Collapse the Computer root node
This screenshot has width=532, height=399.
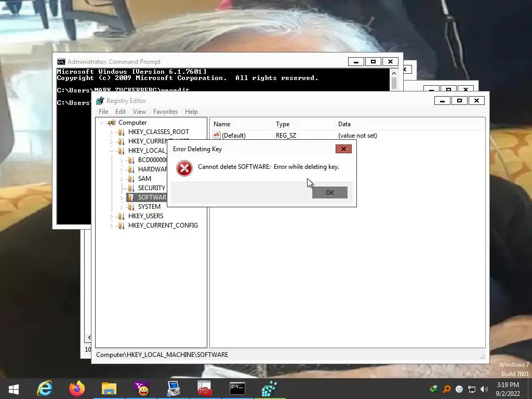[101, 123]
